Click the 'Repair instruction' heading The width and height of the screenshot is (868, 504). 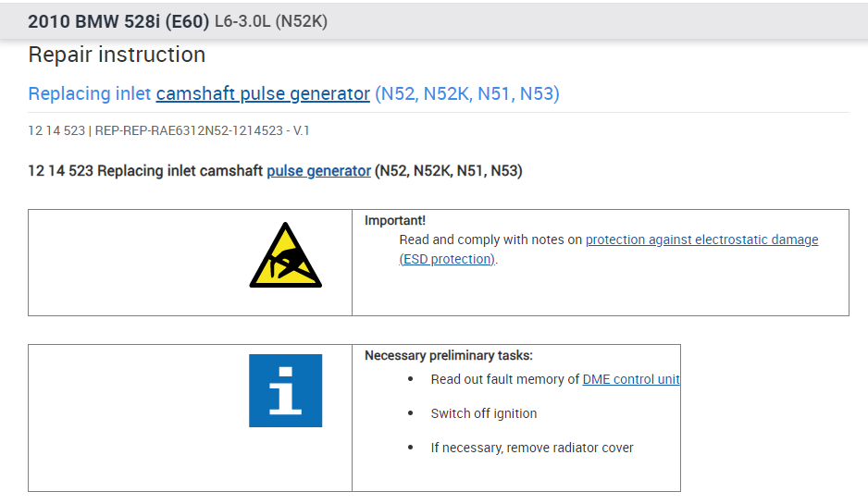[x=117, y=55]
